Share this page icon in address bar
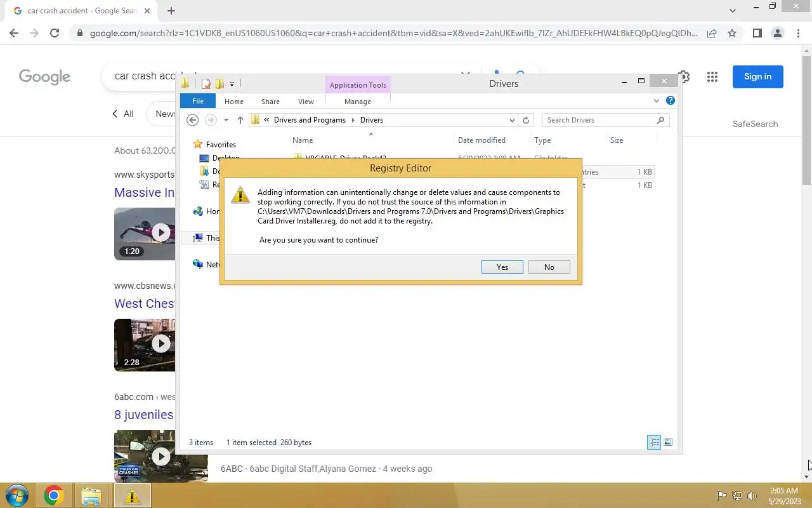Viewport: 812px width, 508px height. coord(712,33)
